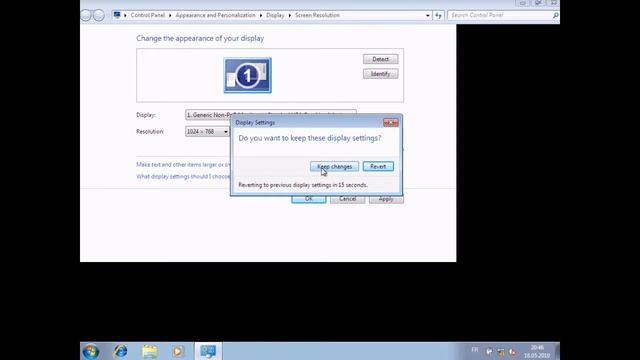Click the Apply button
Viewport: 640px width, 360px height.
coord(386,199)
